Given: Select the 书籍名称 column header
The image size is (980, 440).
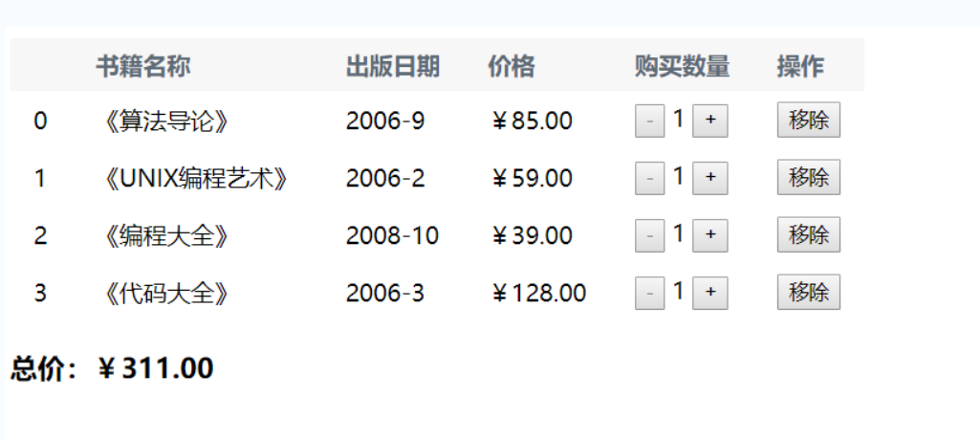Looking at the screenshot, I should [x=143, y=66].
